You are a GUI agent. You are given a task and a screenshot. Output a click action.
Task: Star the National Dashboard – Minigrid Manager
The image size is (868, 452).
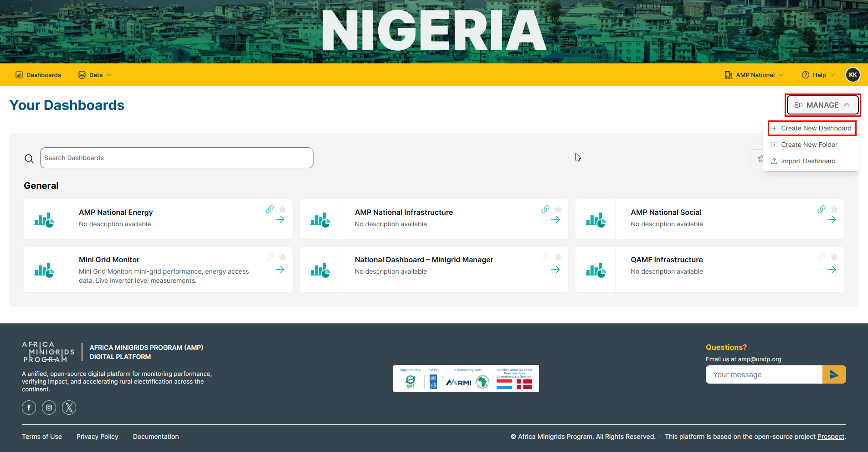(x=558, y=257)
